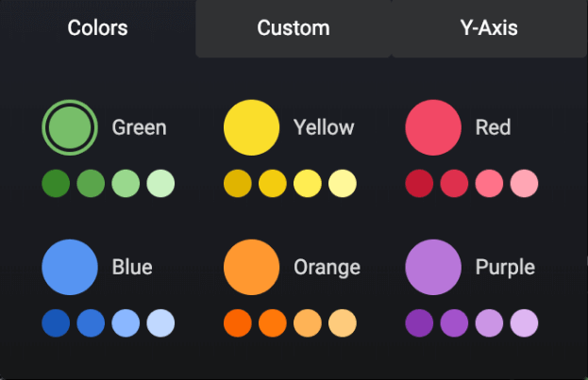Pick the lightest purple shade swatch

tap(524, 323)
